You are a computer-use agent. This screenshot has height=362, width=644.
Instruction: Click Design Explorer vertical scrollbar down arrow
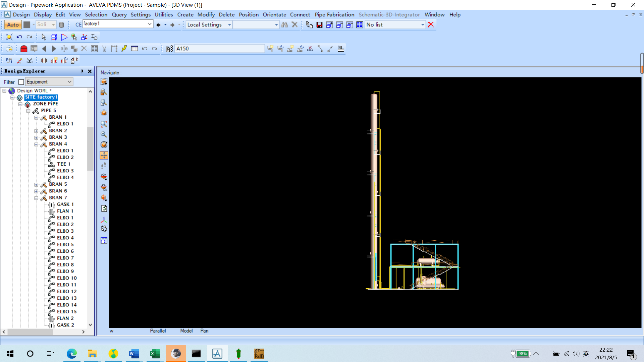90,325
